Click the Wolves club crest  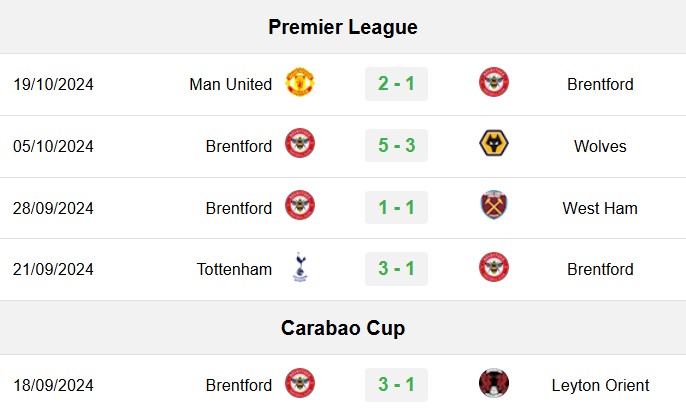494,144
